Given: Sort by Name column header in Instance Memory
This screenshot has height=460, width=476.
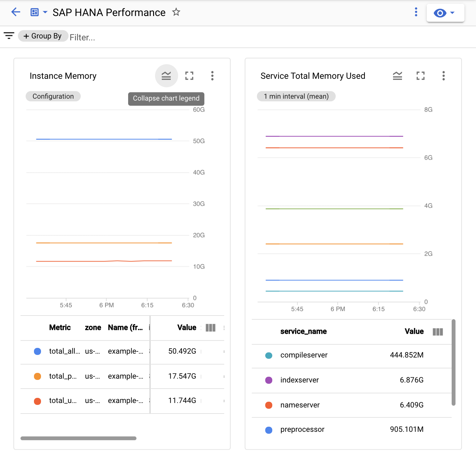Looking at the screenshot, I should coord(125,328).
